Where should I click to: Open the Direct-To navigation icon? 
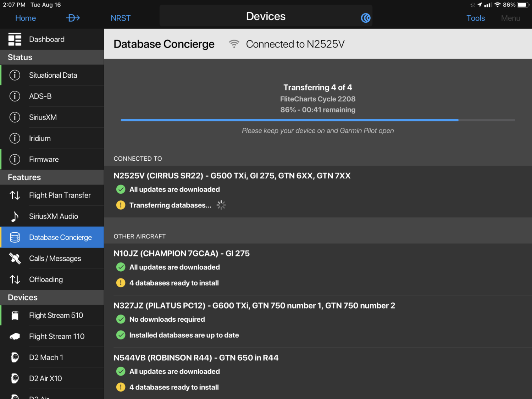tap(73, 18)
